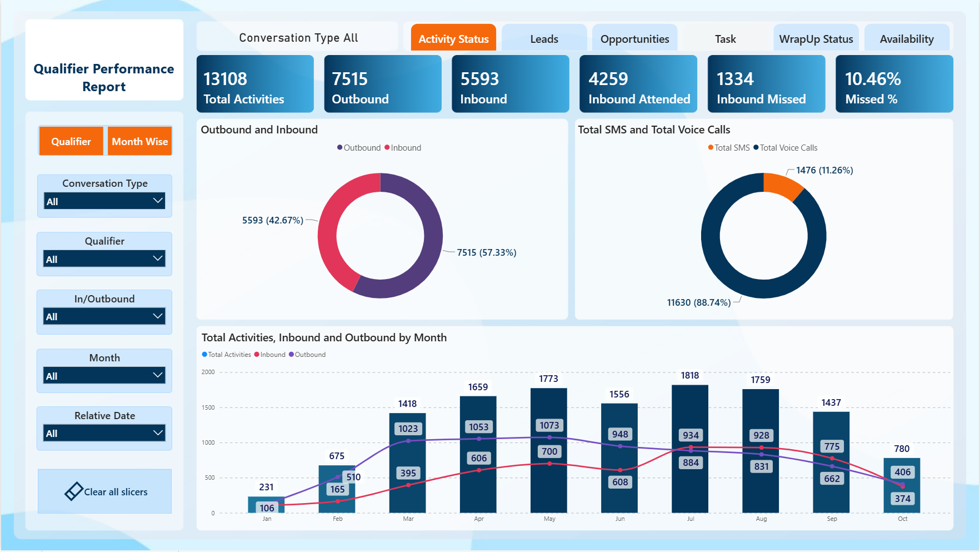The height and width of the screenshot is (552, 980).
Task: Select the orange Total SMS donut segment
Action: click(783, 186)
